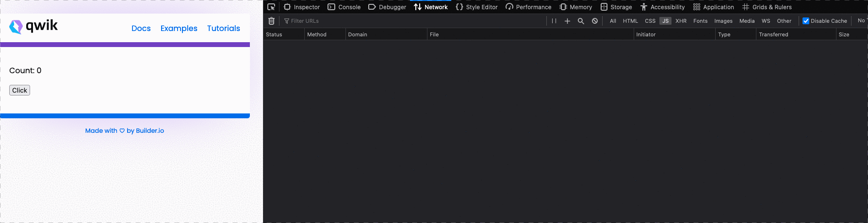Click the Qwik logo on the page

(x=33, y=27)
